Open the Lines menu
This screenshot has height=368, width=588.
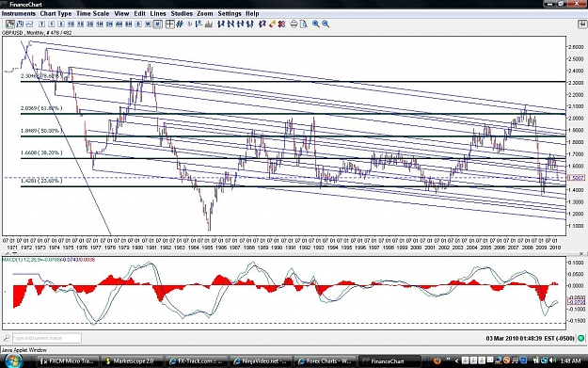point(158,13)
